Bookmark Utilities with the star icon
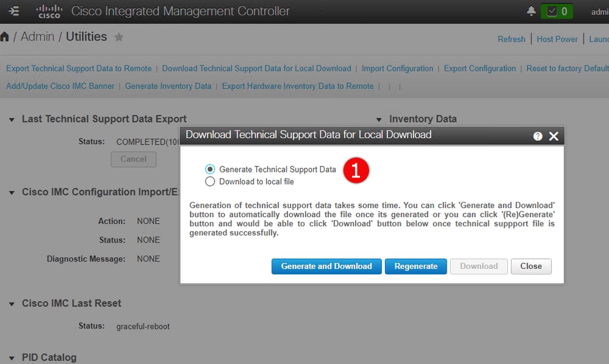Viewport: 609px width, 364px height. [119, 37]
